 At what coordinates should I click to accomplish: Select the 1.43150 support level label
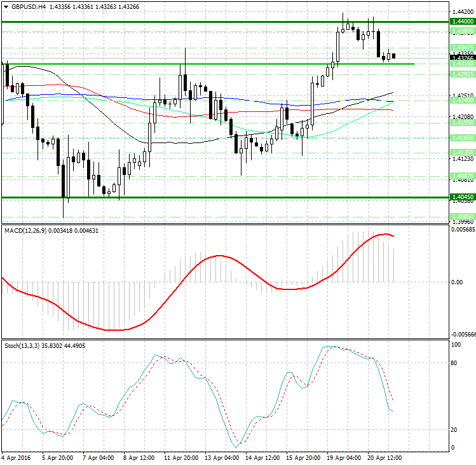(x=461, y=64)
